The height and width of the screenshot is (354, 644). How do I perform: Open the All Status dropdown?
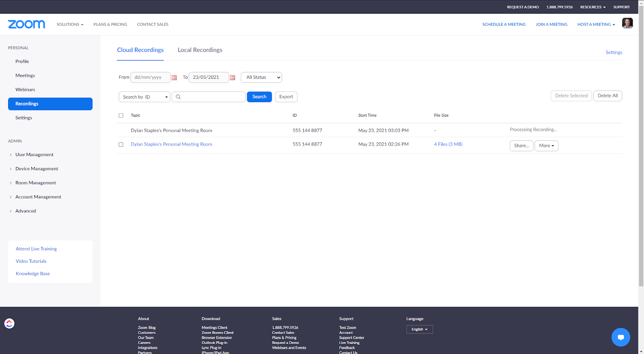coord(261,77)
